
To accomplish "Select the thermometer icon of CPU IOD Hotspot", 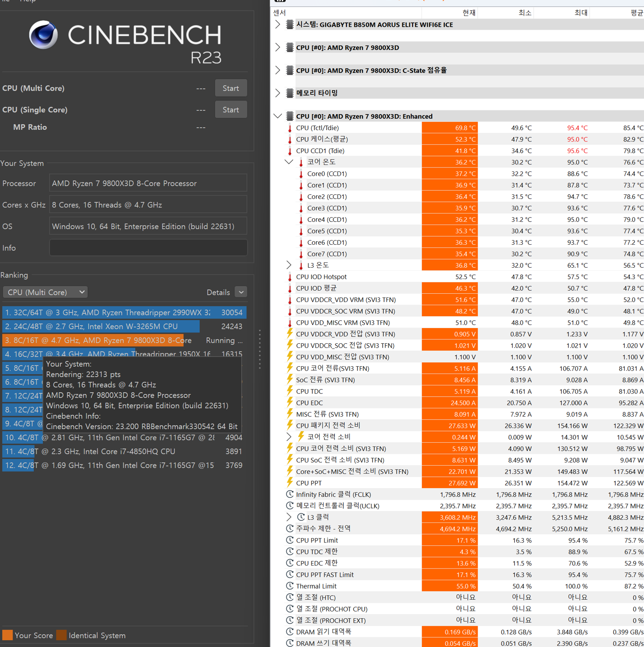I will coord(290,277).
